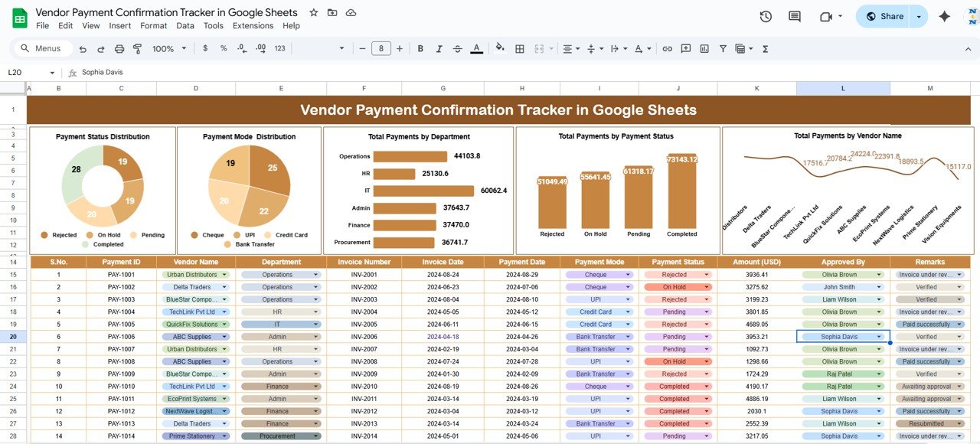Click the Undo arrow in toolbar
The image size is (980, 444).
83,49
